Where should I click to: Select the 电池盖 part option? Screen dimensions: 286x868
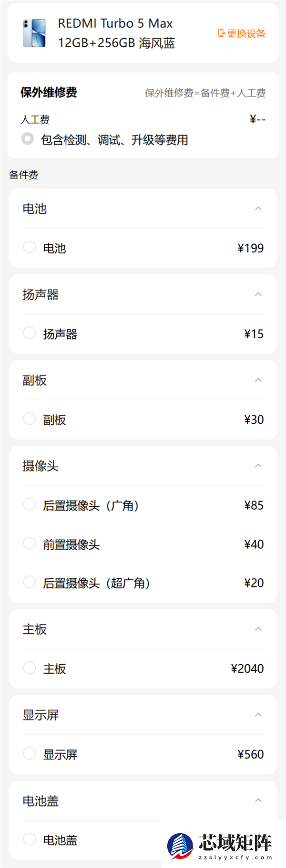click(29, 839)
